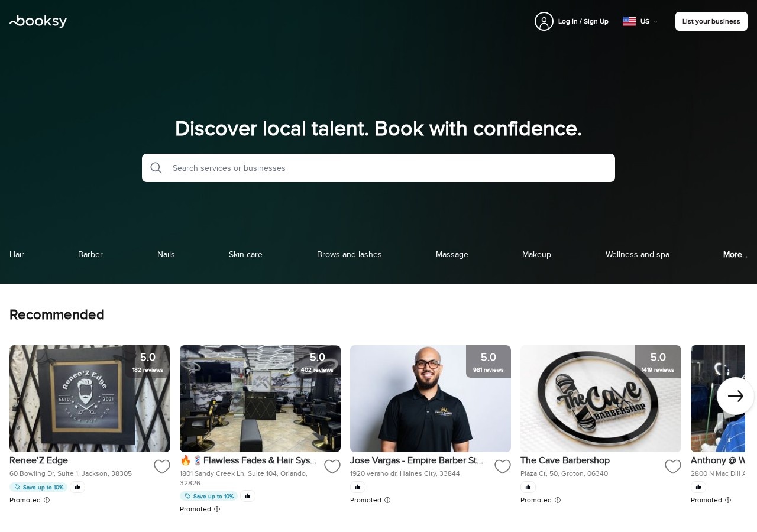Open Promoted info icon for Flawless Fades

click(217, 509)
